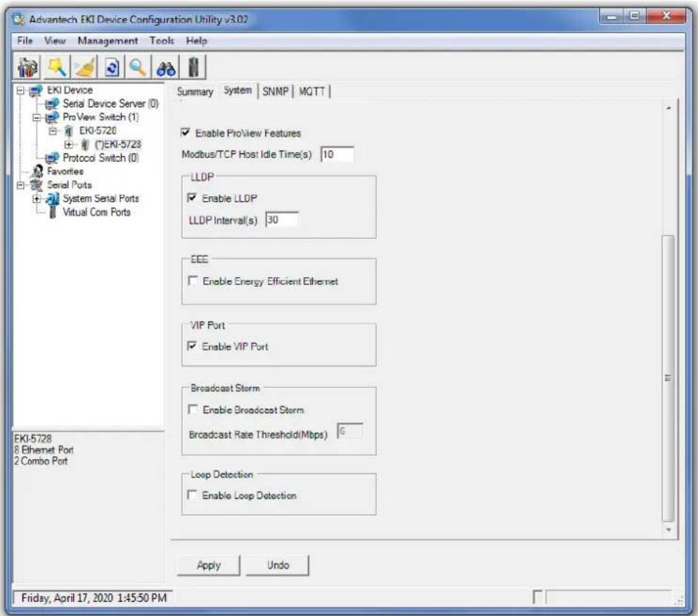Image resolution: width=698 pixels, height=616 pixels.
Task: Switch to the MQTT tab
Action: pos(311,91)
